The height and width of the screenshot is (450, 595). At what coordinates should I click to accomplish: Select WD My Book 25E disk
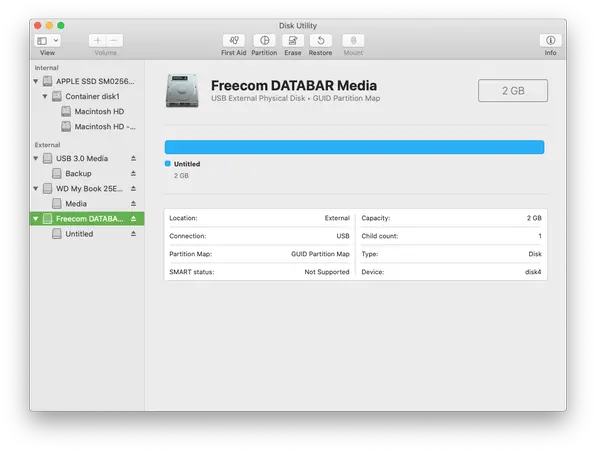[87, 189]
